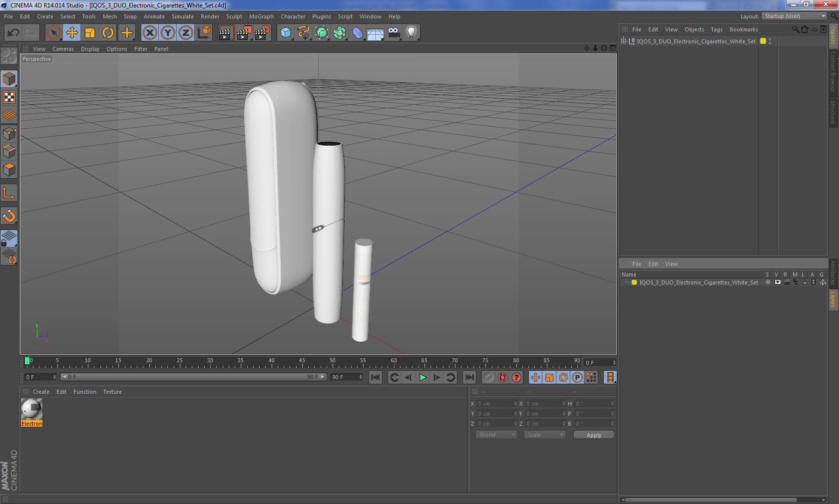
Task: Click the coordinate system toggle icon
Action: coord(204,33)
